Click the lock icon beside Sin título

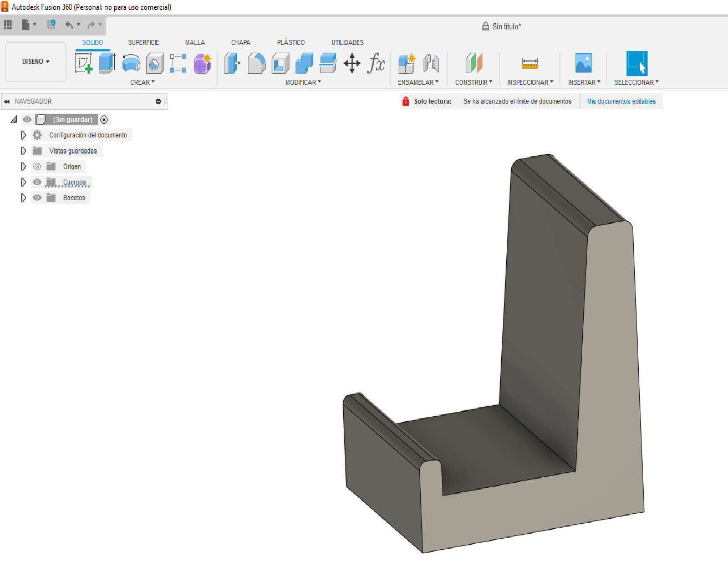486,27
